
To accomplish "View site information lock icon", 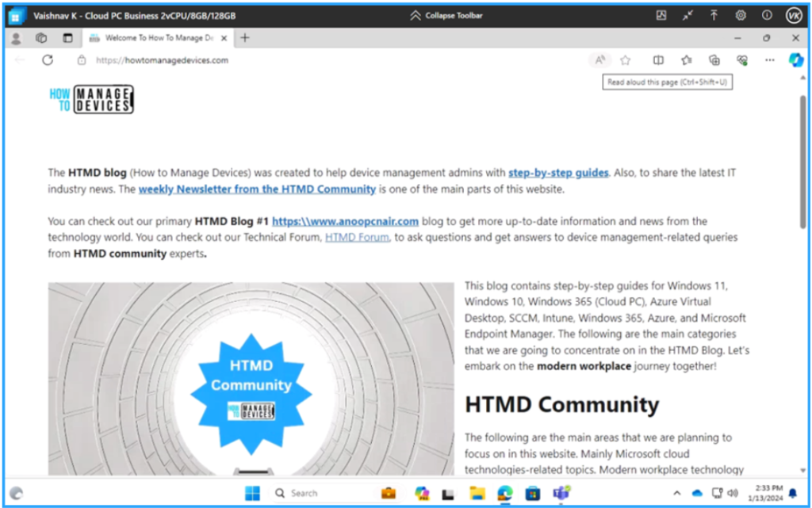I will (x=82, y=60).
